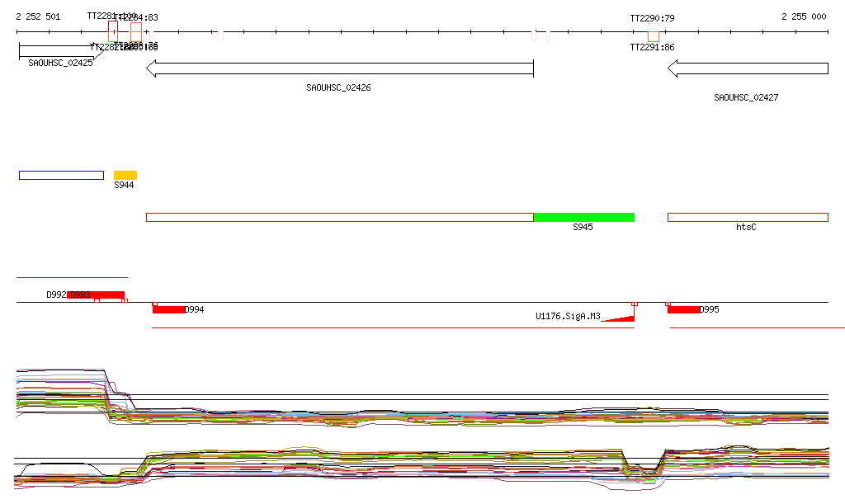The image size is (845, 504).
Task: Click the D993 red bar
Action: [x=96, y=294]
